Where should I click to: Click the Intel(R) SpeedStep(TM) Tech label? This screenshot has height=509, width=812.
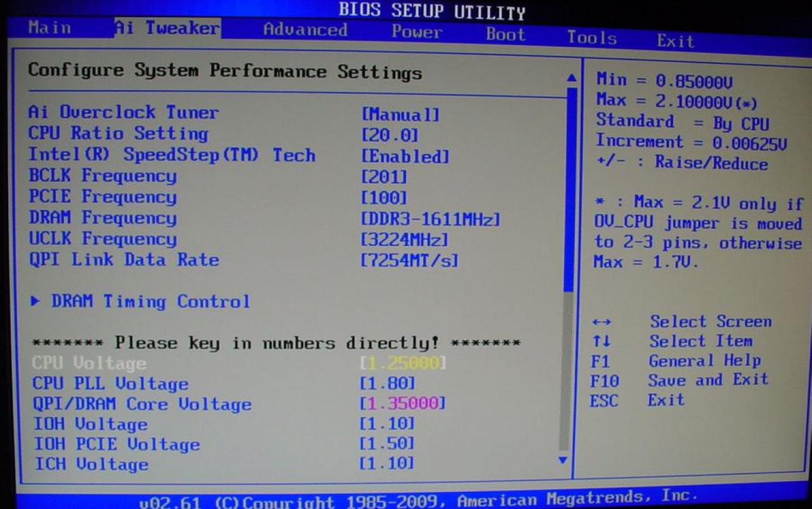coord(172,155)
